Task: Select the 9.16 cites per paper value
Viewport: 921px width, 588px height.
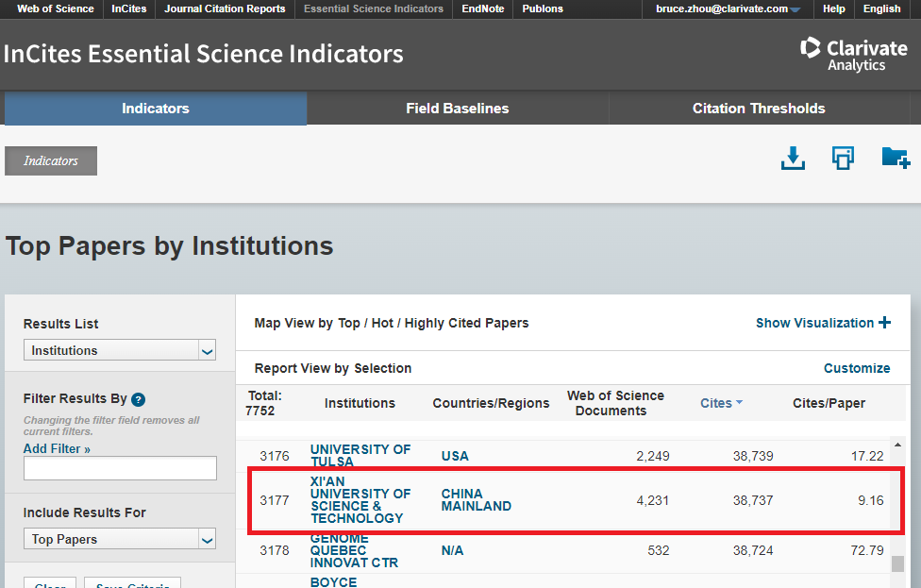Action: click(x=870, y=500)
